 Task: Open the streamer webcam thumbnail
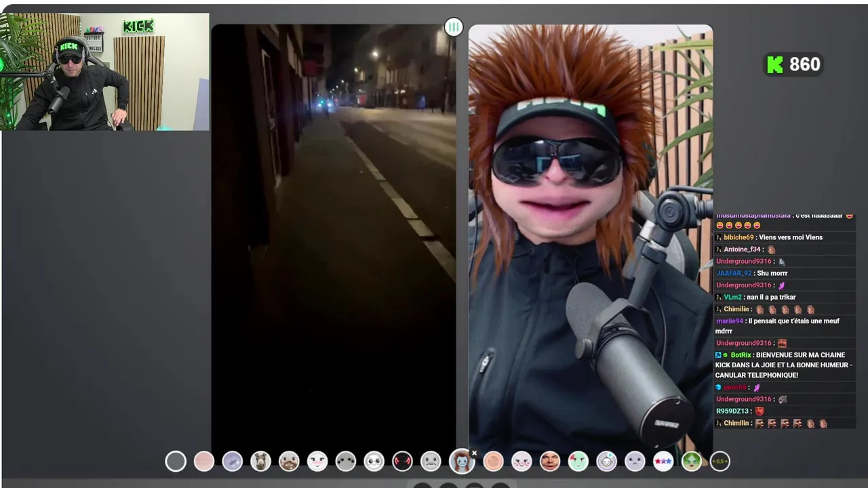[x=104, y=71]
